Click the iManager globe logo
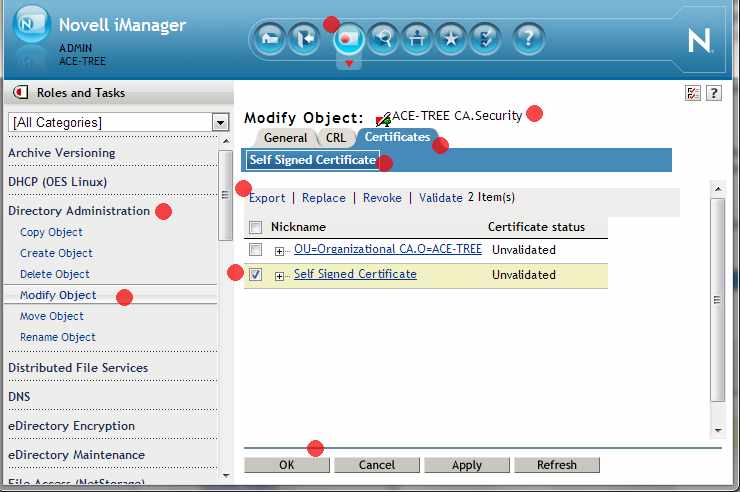The width and height of the screenshot is (740, 492). [x=31, y=25]
